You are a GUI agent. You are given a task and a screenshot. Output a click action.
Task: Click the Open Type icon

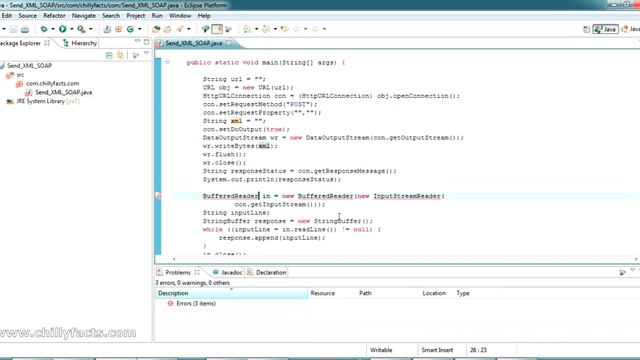point(156,29)
